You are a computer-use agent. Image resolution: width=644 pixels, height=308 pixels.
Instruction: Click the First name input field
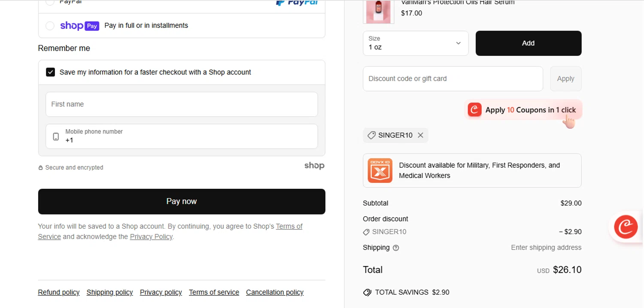point(182,104)
